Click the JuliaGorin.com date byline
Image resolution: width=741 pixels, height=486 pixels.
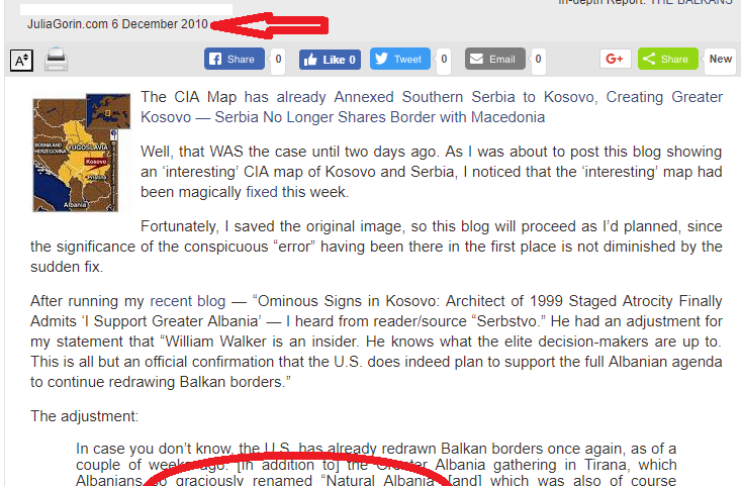pyautogui.click(x=117, y=24)
